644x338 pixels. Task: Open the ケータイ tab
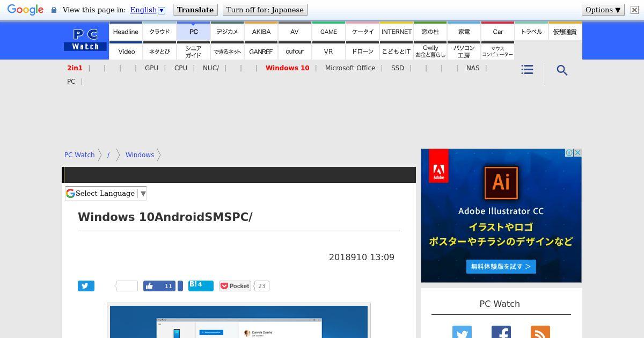coord(363,32)
